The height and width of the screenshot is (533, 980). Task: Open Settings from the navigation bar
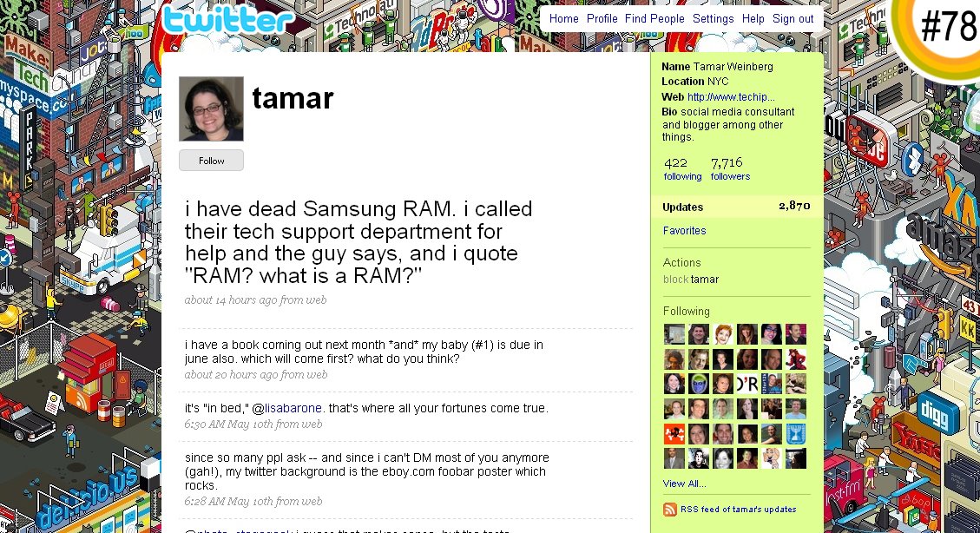click(x=713, y=18)
